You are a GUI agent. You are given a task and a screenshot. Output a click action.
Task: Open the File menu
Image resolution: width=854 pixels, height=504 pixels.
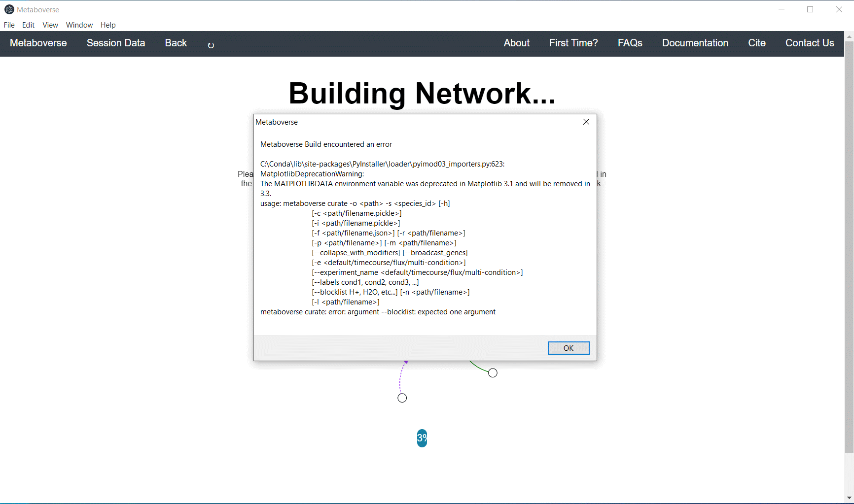[x=9, y=25]
